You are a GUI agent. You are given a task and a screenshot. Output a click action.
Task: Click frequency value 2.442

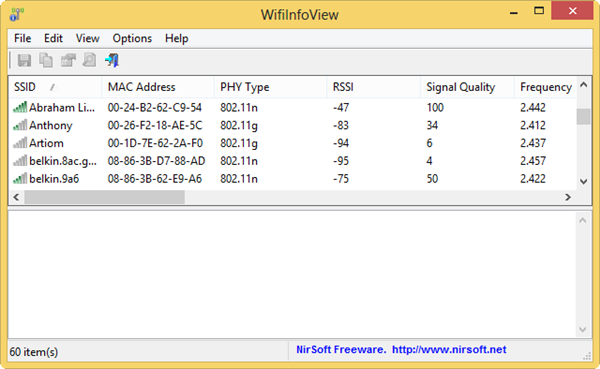coord(533,108)
